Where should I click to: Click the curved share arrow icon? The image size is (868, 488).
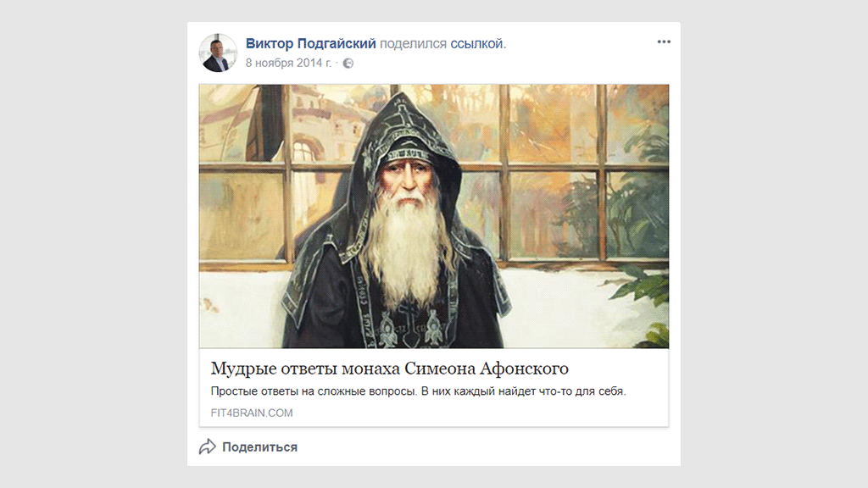coord(208,446)
